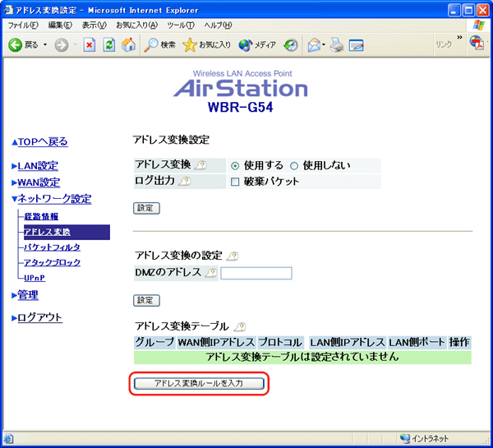The height and width of the screenshot is (448, 493).
Task: Click the ログアウト sidebar link
Action: coord(37,318)
